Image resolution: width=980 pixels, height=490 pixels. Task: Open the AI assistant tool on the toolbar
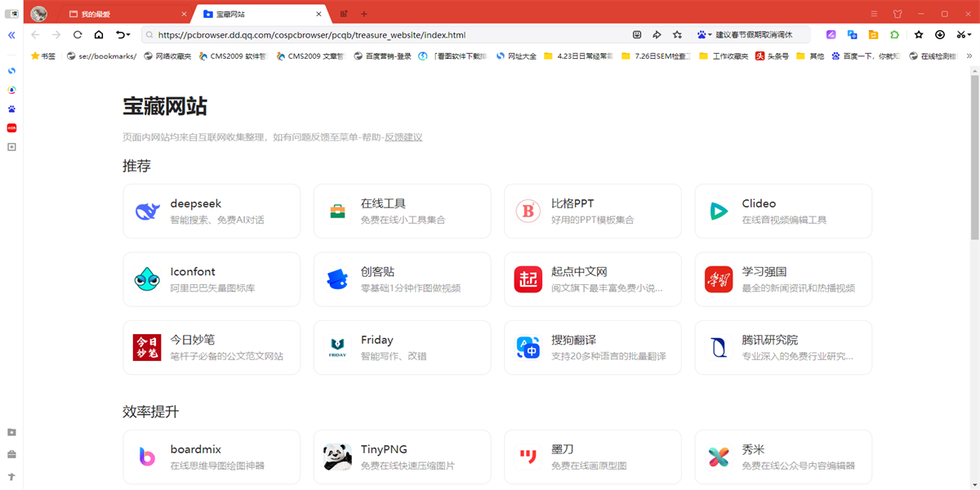point(831,35)
